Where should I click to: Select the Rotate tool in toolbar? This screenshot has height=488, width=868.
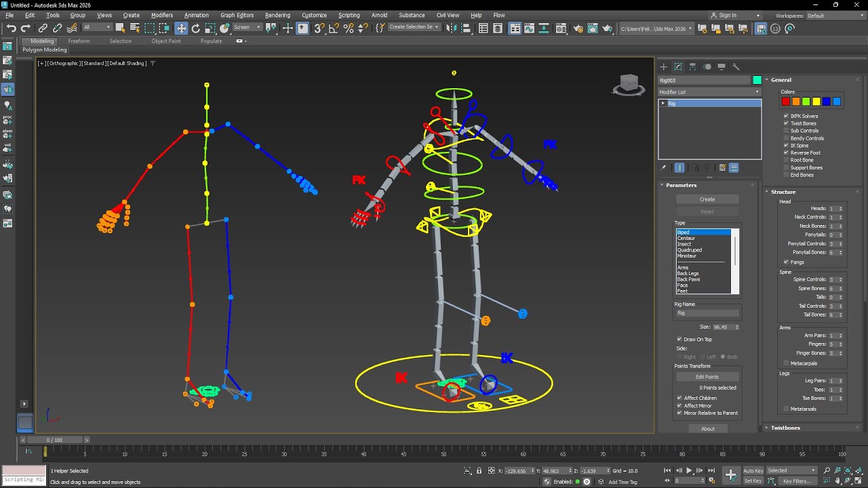(x=196, y=28)
